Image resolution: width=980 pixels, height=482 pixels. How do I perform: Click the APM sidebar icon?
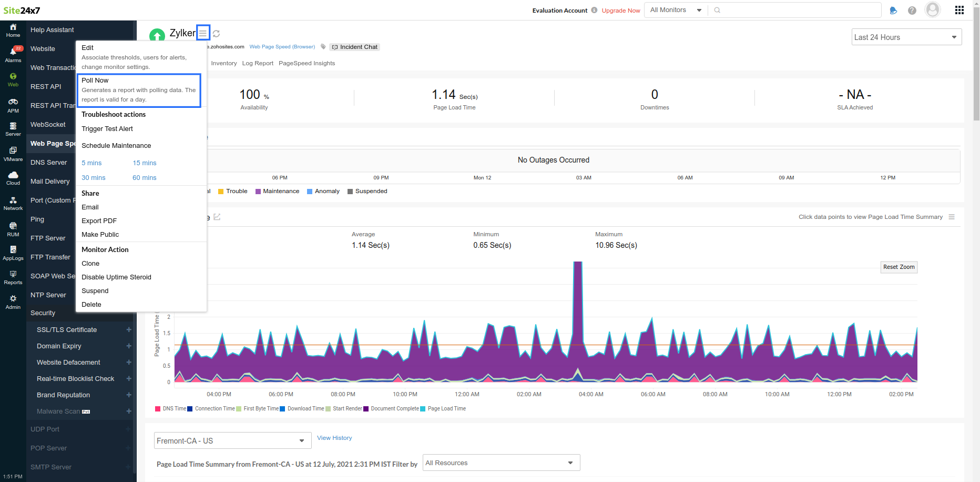tap(13, 105)
